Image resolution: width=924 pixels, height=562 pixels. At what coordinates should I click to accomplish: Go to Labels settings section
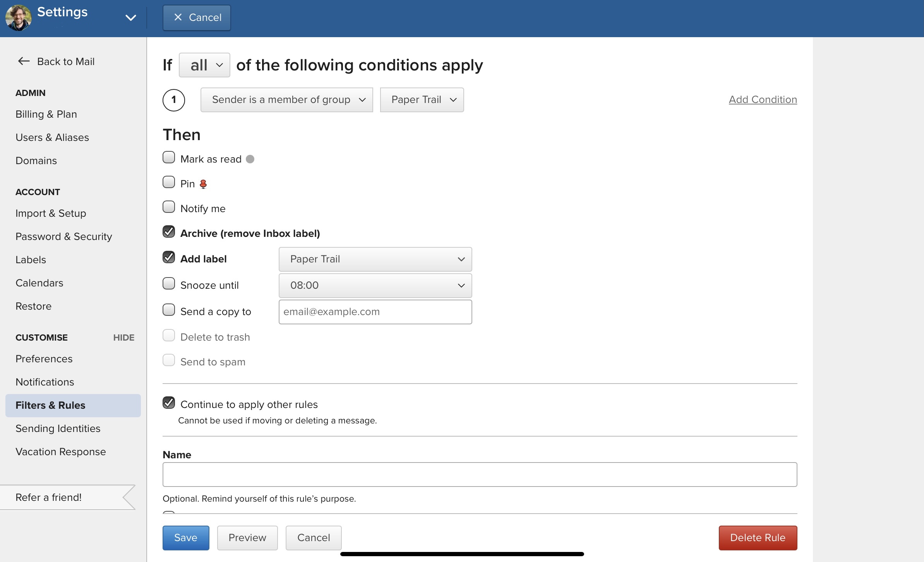pos(31,260)
